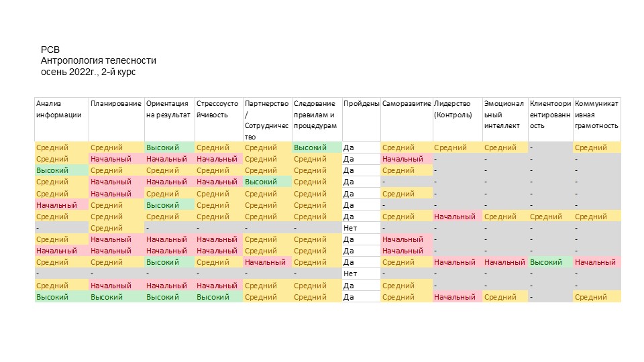
Task: Click the "Пройдены" column header
Action: click(x=361, y=104)
